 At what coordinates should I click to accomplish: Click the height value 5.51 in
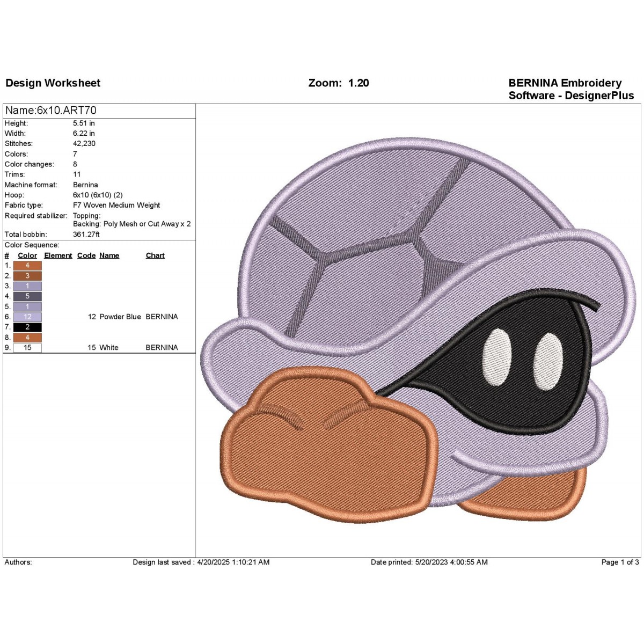[84, 123]
